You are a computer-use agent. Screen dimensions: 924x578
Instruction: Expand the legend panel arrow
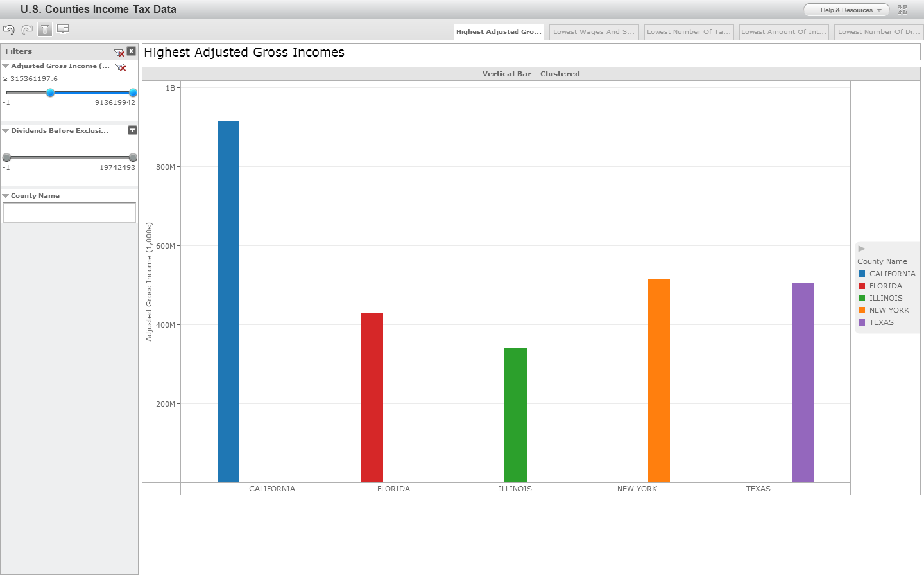pos(860,248)
